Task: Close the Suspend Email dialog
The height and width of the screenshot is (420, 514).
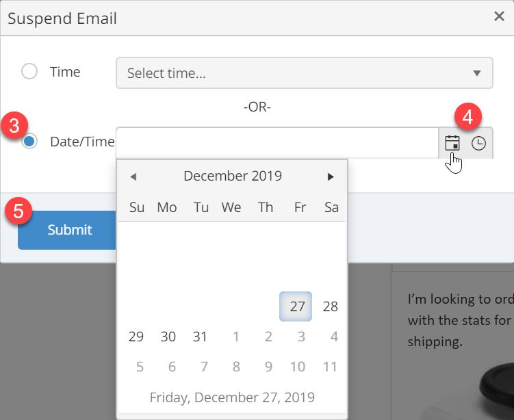Action: 499,16
